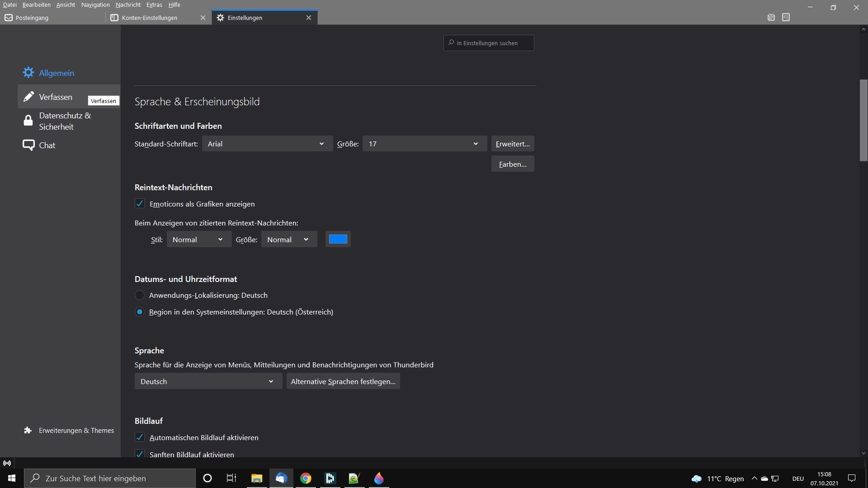Expand the Deutsch language dropdown

pyautogui.click(x=208, y=381)
